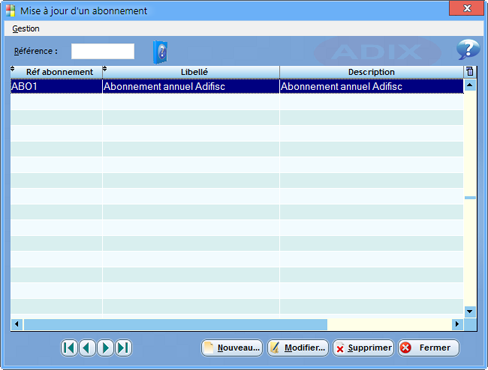Sort by Libellé column arrows
This screenshot has width=488, height=370.
(105, 69)
